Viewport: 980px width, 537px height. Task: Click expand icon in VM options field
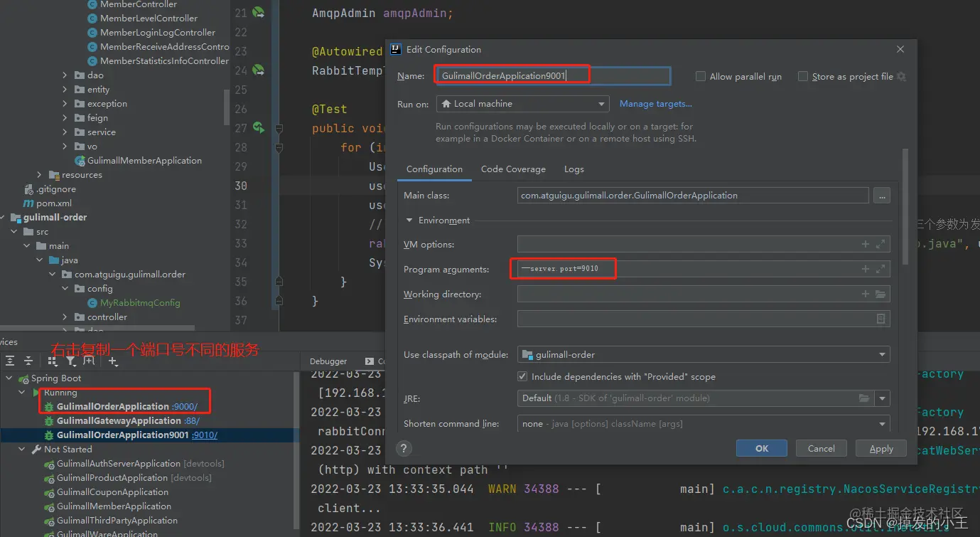point(881,244)
